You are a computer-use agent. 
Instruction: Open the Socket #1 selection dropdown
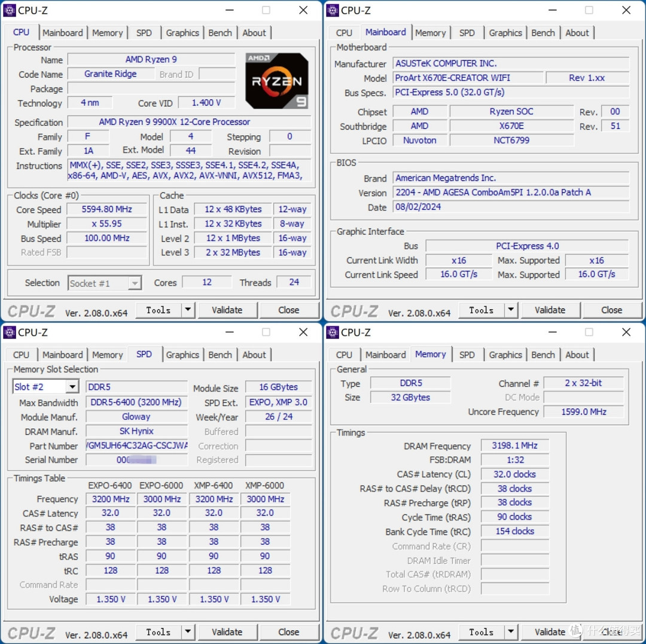135,282
